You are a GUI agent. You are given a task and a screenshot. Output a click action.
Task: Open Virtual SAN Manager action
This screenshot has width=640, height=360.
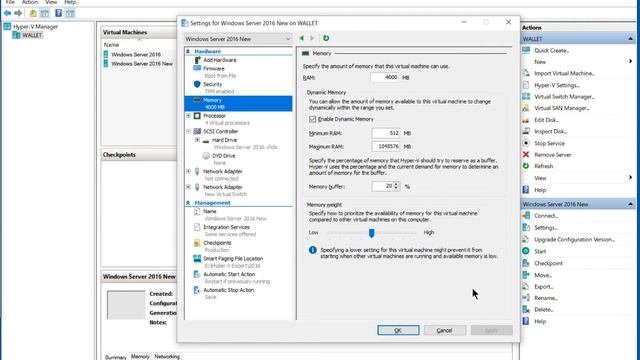tap(562, 108)
